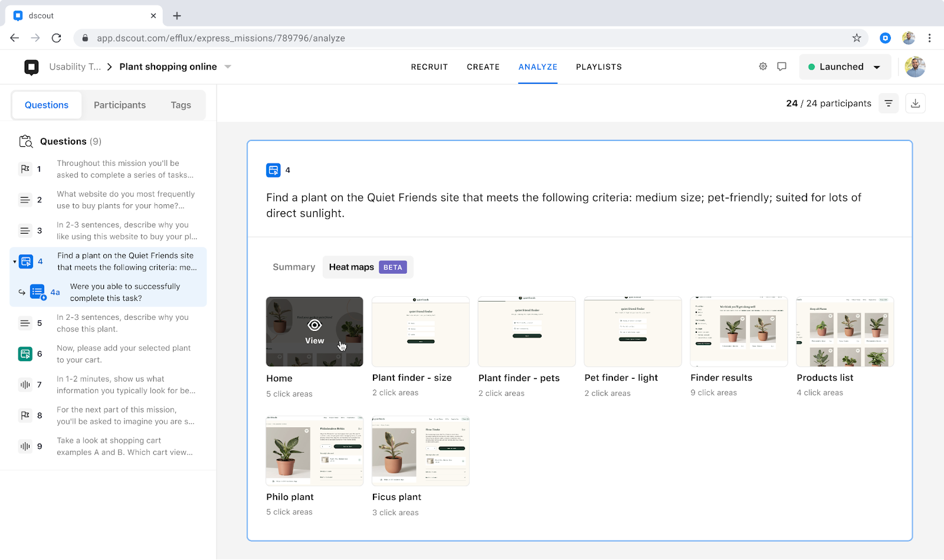The image size is (944, 560).
Task: Select question 7 In 1-2 minutes
Action: tap(126, 385)
